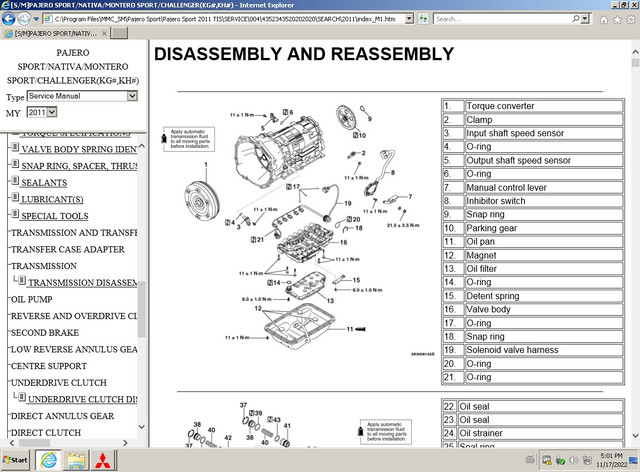The height and width of the screenshot is (472, 640).
Task: Click the search magnifier icon
Action: pos(576,19)
